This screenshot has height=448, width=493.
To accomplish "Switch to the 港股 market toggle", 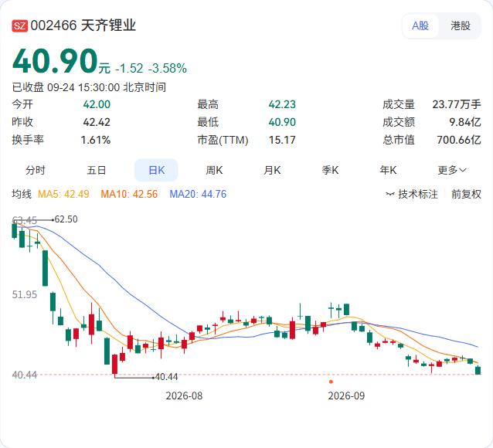I will tap(461, 25).
